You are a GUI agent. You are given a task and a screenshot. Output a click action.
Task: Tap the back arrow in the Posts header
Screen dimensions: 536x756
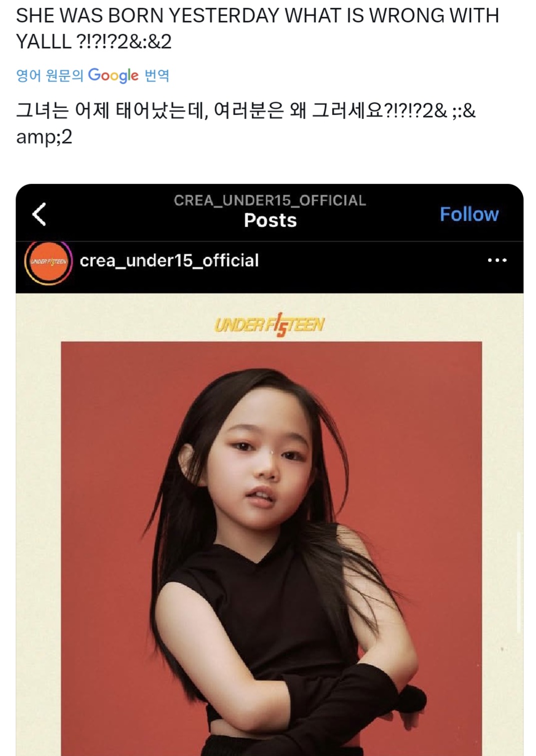click(x=39, y=214)
